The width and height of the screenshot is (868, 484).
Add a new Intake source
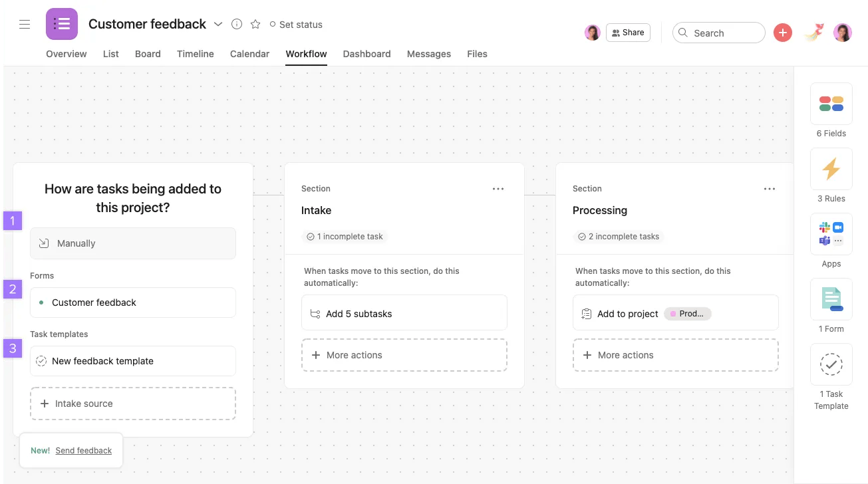point(132,403)
